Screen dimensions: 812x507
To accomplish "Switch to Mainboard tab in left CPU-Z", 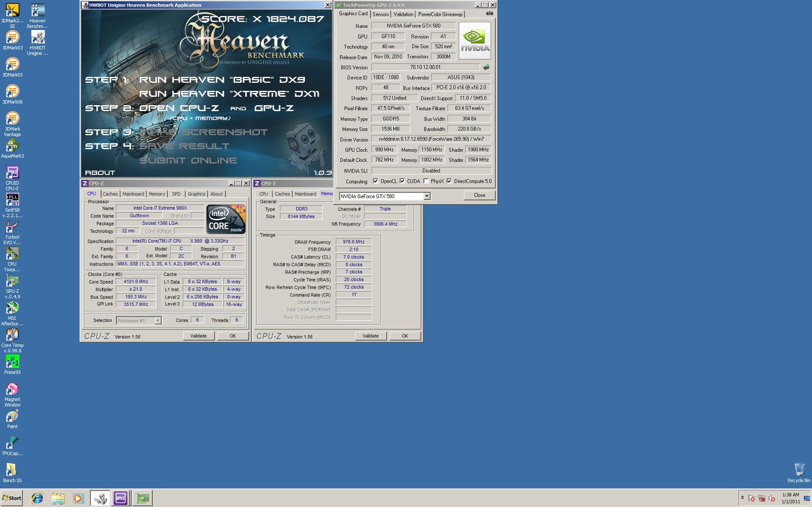I will tap(133, 194).
